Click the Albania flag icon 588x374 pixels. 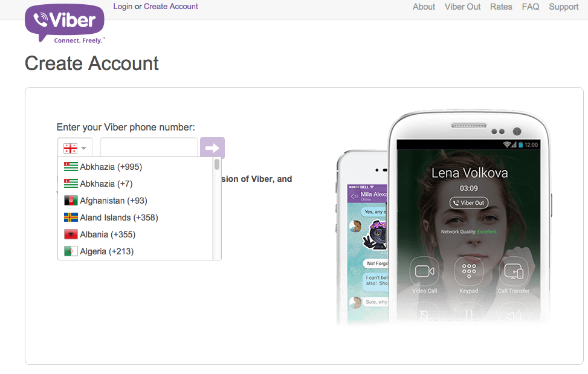click(71, 234)
